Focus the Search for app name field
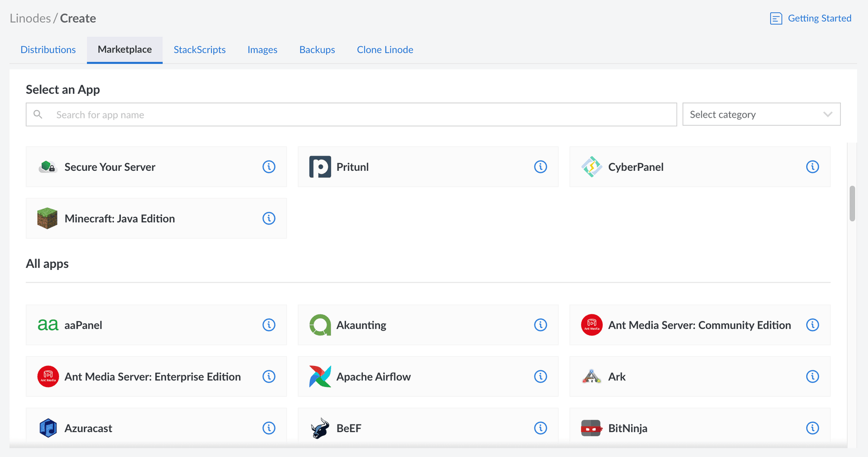Image resolution: width=868 pixels, height=457 pixels. coord(352,114)
